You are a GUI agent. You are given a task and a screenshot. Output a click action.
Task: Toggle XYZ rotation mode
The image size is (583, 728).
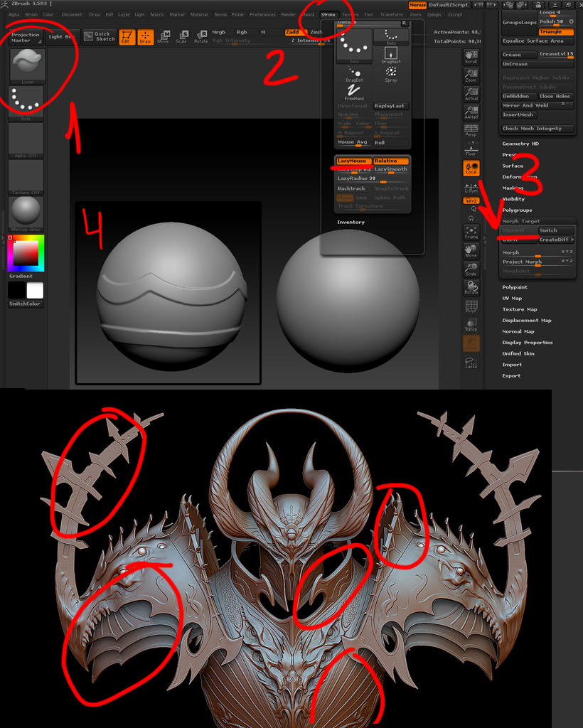471,200
